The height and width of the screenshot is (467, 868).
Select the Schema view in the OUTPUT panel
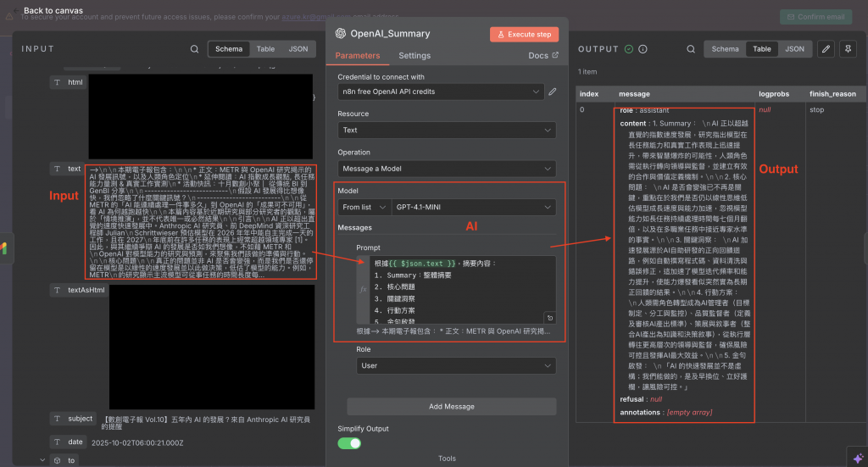click(726, 49)
